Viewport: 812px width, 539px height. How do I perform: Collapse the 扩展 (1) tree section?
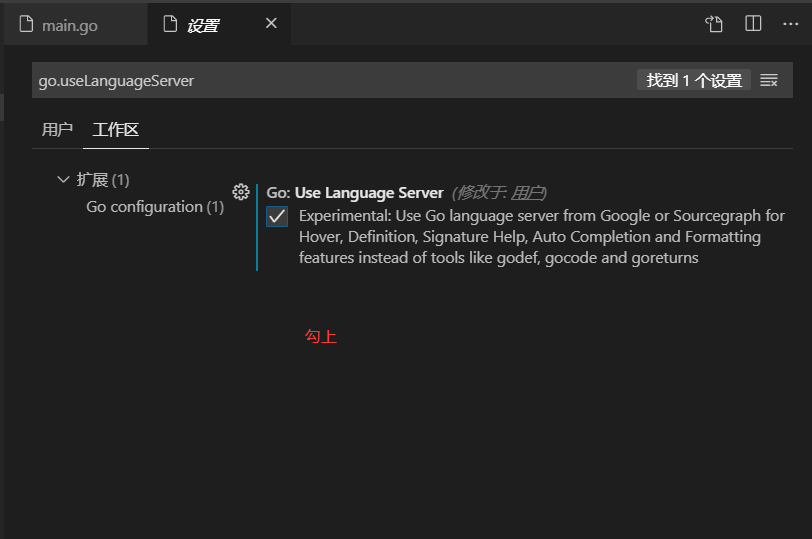coord(63,180)
